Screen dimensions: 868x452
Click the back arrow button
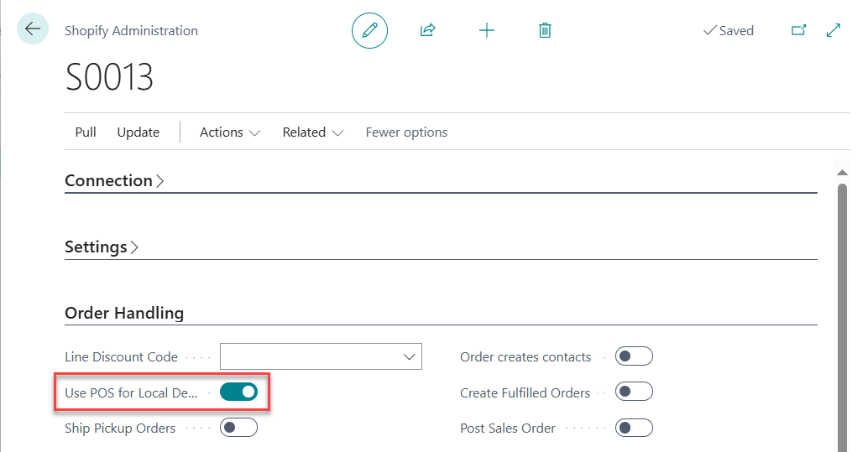33,29
